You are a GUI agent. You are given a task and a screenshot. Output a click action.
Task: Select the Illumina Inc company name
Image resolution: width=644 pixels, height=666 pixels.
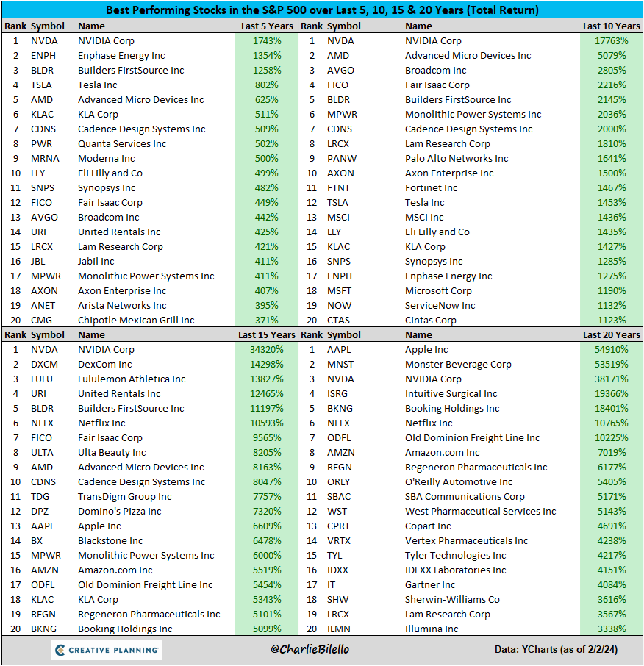[432, 629]
